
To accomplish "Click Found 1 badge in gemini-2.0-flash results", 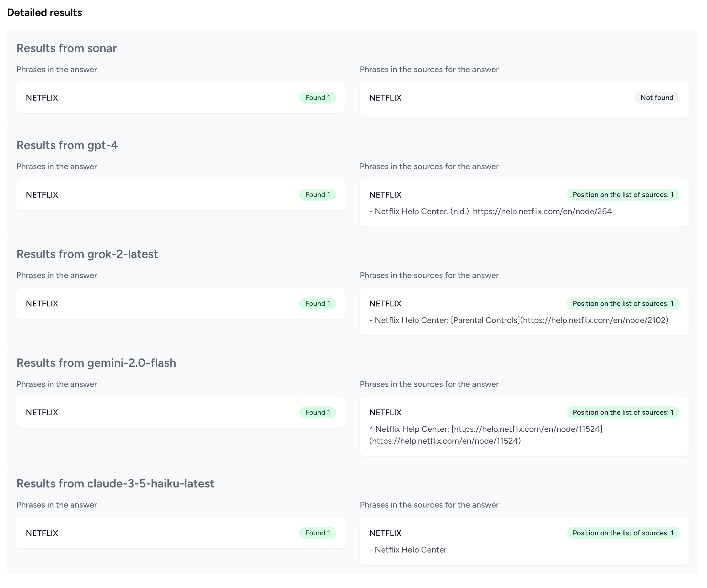I will 317,412.
